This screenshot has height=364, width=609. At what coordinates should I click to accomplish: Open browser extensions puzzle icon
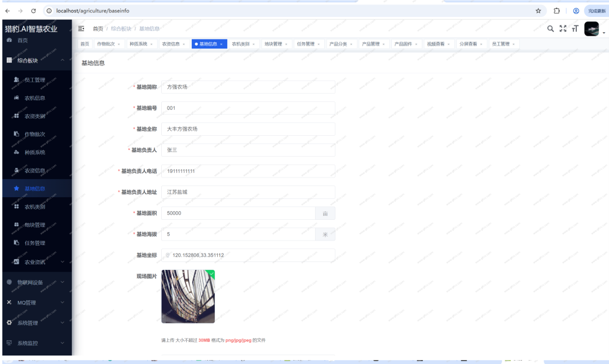557,11
